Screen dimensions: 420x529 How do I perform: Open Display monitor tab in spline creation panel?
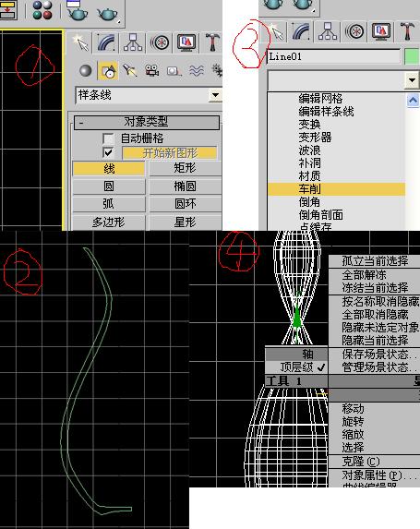tap(186, 42)
